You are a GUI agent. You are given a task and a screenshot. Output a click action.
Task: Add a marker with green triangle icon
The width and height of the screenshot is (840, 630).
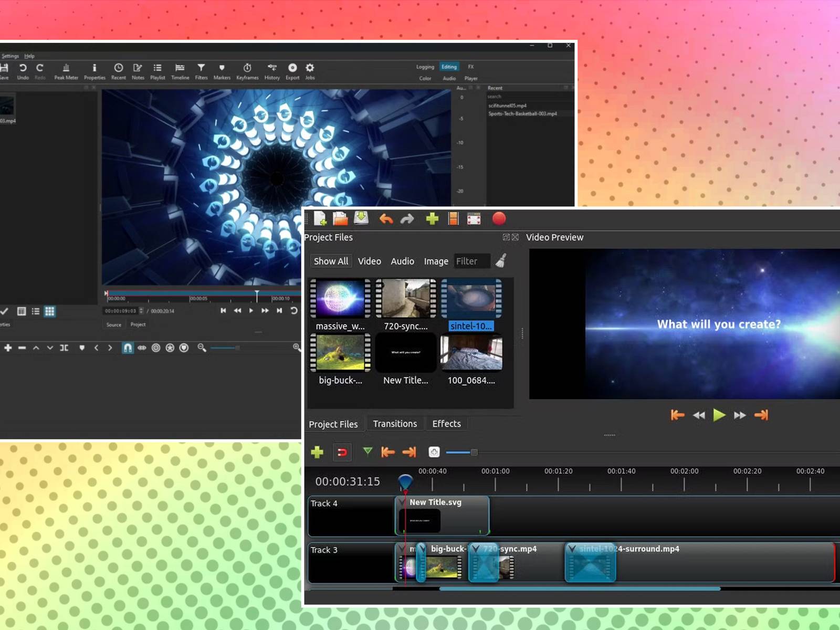367,451
